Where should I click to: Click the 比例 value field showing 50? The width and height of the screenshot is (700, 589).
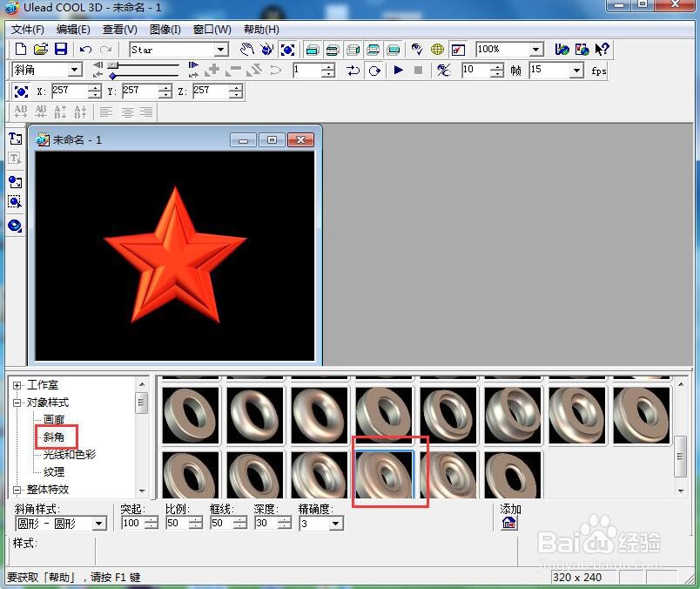tap(178, 524)
